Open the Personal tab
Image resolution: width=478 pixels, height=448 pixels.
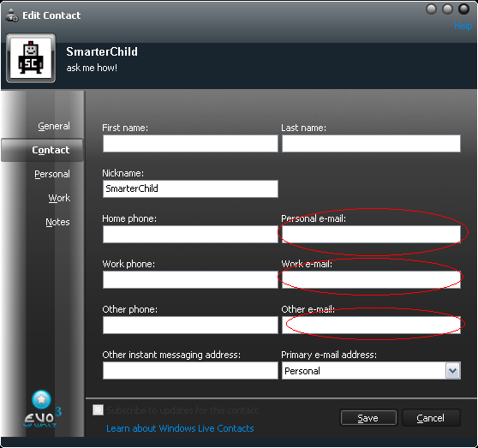point(52,174)
